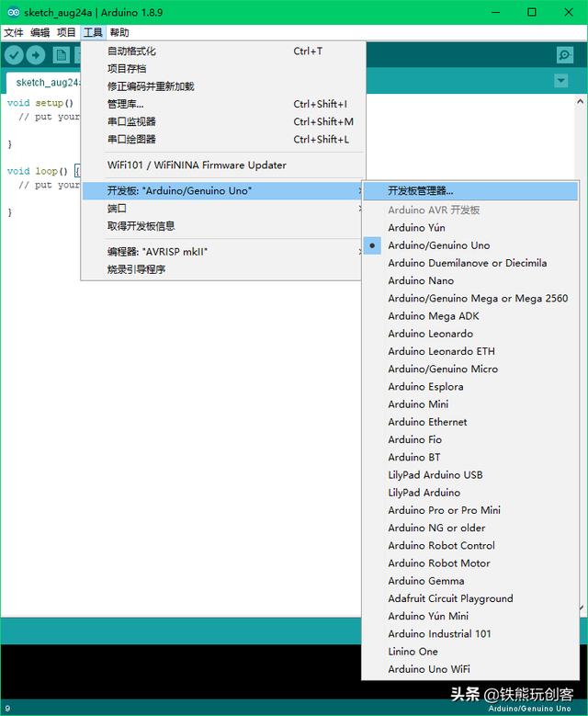This screenshot has height=716, width=588.
Task: Open the 文件 menu
Action: coord(14,32)
